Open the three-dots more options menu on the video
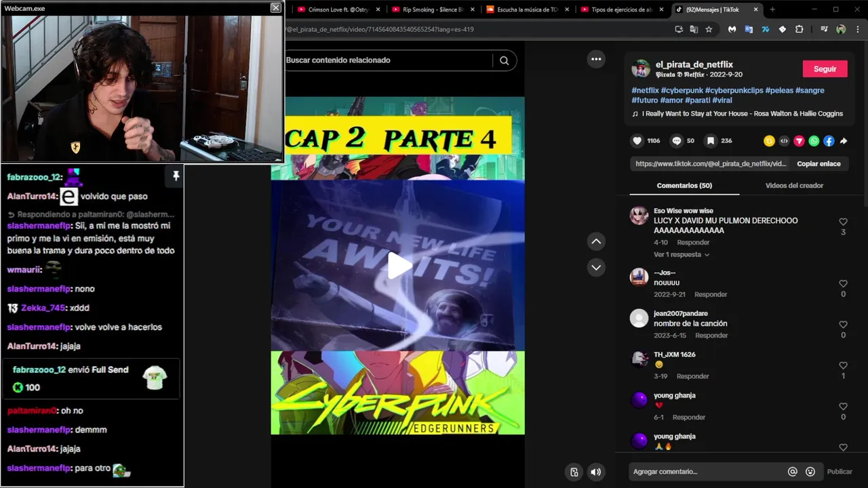The height and width of the screenshot is (488, 868). point(596,59)
